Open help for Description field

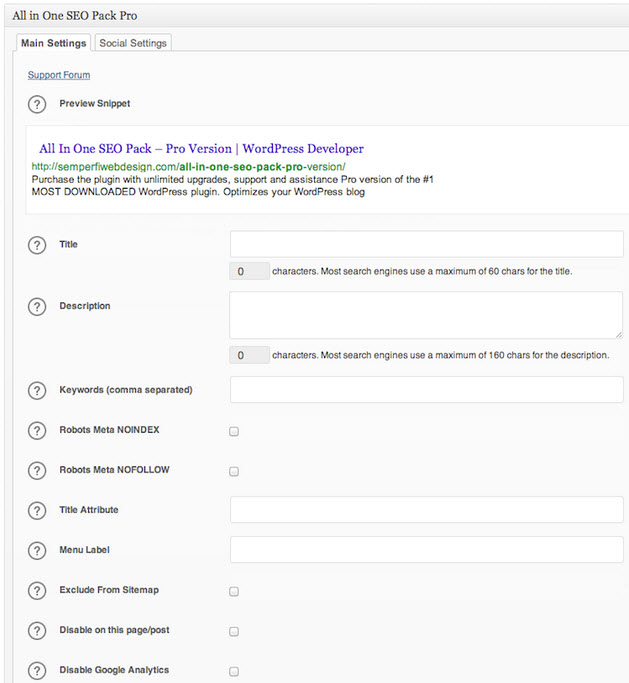[37, 307]
